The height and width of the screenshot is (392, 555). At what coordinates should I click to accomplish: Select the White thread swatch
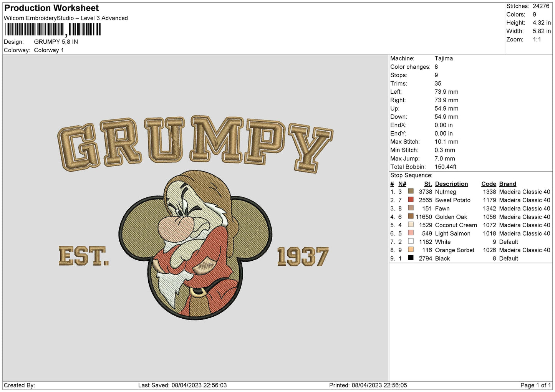pos(411,241)
